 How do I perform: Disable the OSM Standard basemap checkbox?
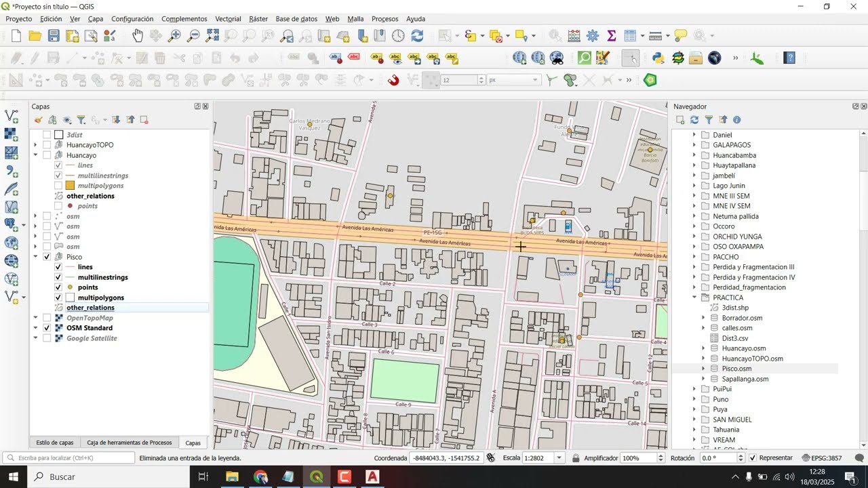tap(47, 328)
